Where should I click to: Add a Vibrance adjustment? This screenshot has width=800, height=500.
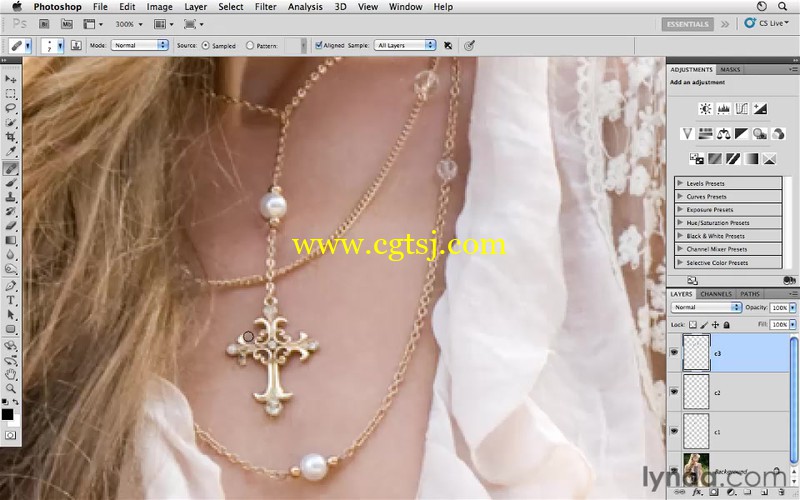(687, 134)
